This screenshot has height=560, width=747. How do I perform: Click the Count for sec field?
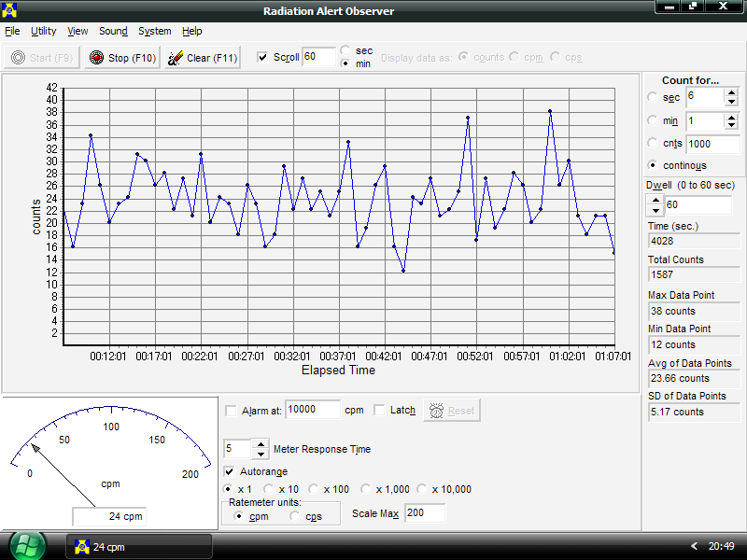tap(706, 97)
